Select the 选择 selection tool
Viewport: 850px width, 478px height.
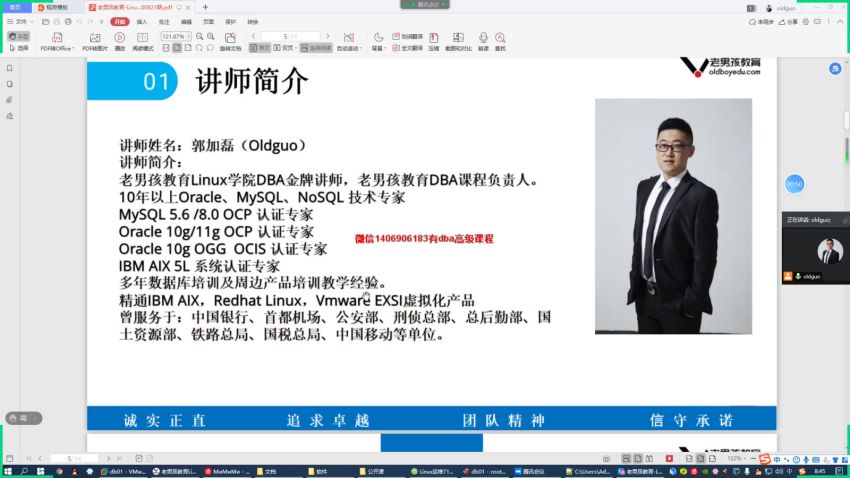pyautogui.click(x=19, y=48)
